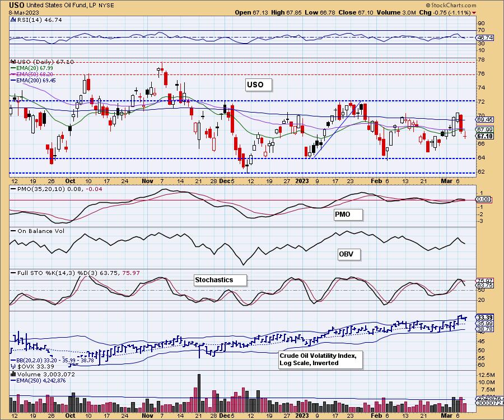The image size is (504, 420).
Task: Click the 67.99 price tag on right axis
Action: coord(485,129)
